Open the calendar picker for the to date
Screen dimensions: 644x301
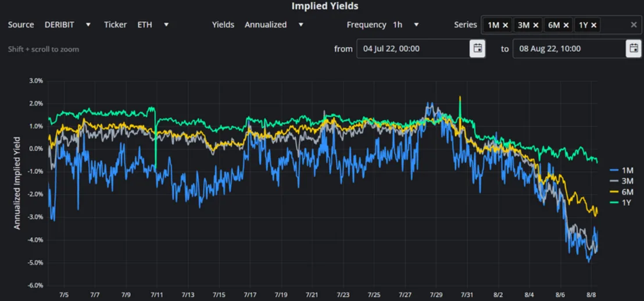point(634,48)
